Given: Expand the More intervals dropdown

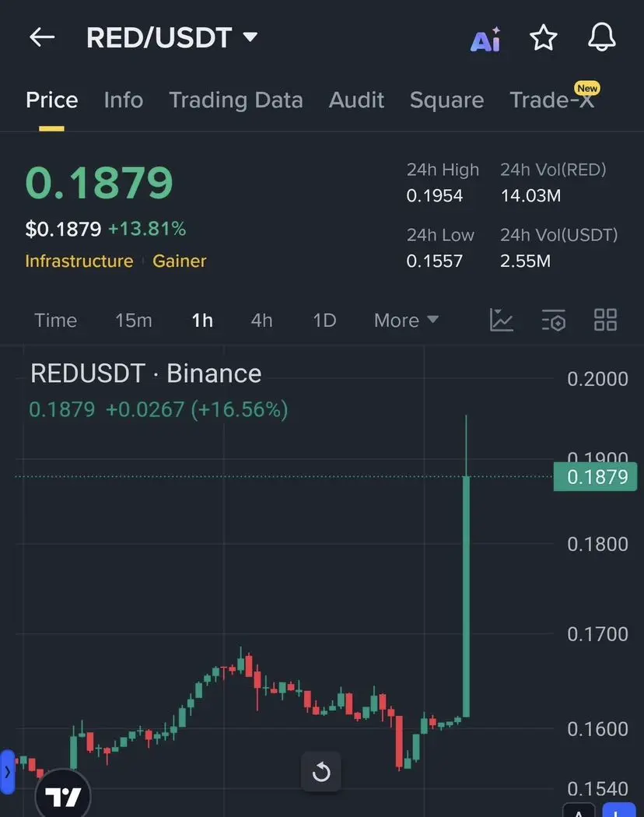Looking at the screenshot, I should (x=407, y=321).
